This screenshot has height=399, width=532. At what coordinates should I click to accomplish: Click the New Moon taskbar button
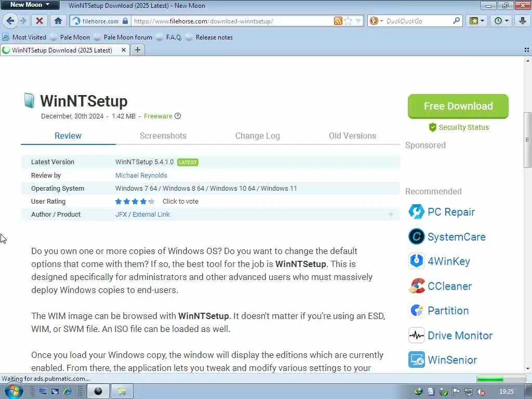98,392
